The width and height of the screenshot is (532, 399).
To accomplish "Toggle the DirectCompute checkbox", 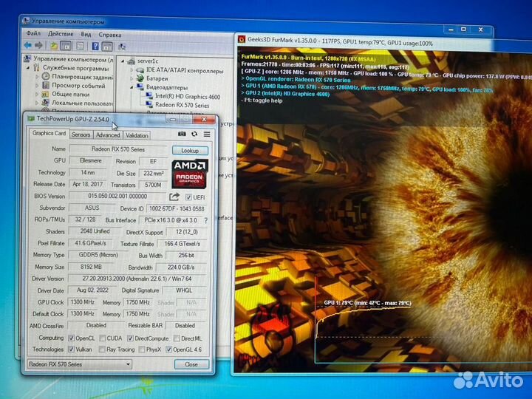I will click(x=130, y=338).
